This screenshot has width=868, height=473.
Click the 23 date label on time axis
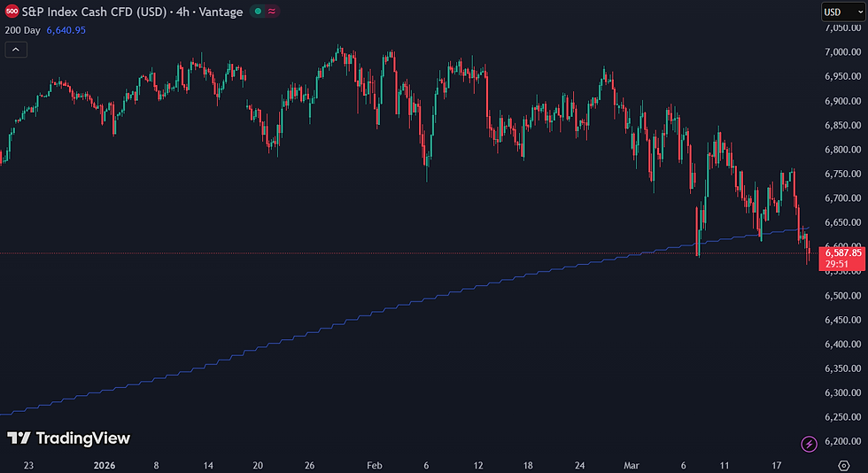pyautogui.click(x=28, y=465)
